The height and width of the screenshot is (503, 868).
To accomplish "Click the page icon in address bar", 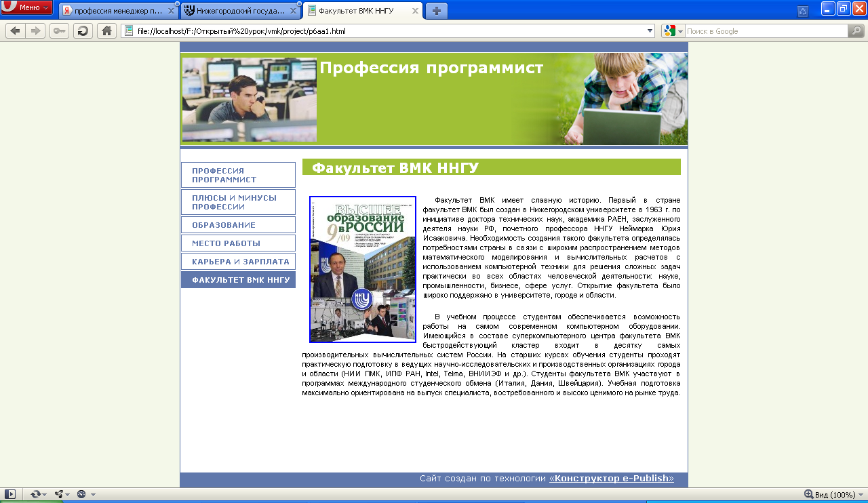I will [x=129, y=31].
